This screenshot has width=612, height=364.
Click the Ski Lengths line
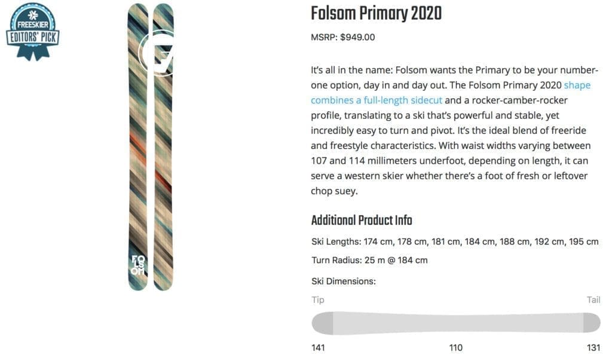click(454, 242)
